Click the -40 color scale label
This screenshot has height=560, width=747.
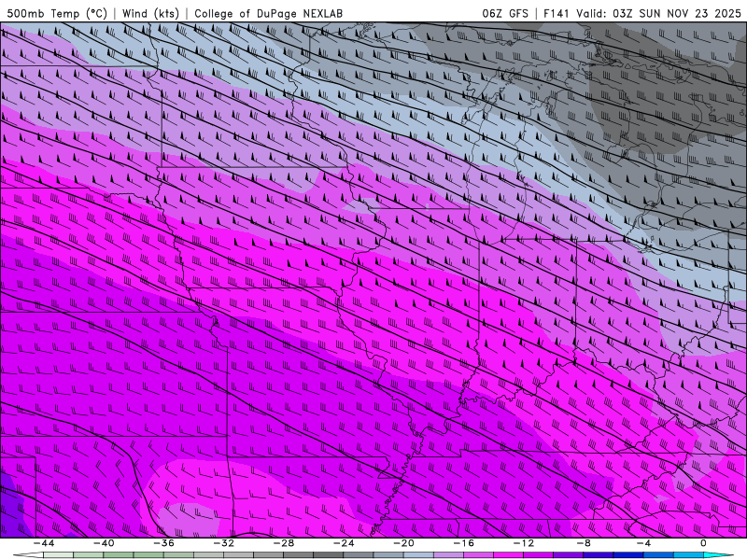[104, 543]
